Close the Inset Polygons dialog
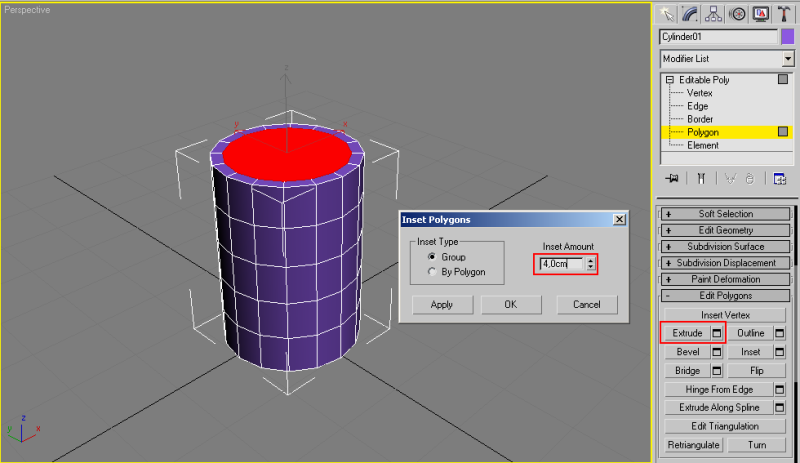 (x=619, y=220)
